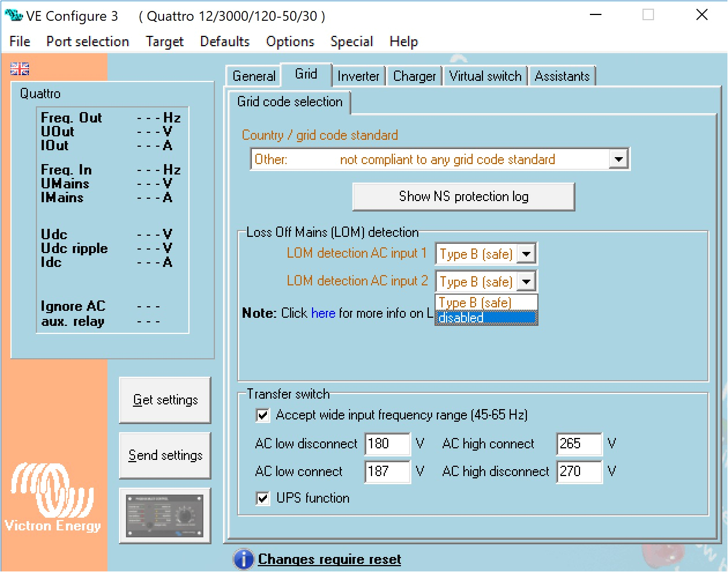
Task: Open LOM detection AC input 1 dropdown
Action: pos(526,253)
